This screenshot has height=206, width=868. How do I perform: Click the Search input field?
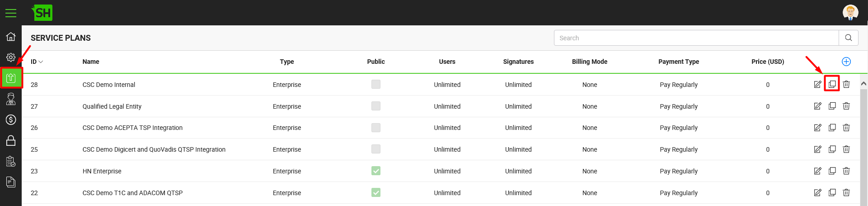696,38
